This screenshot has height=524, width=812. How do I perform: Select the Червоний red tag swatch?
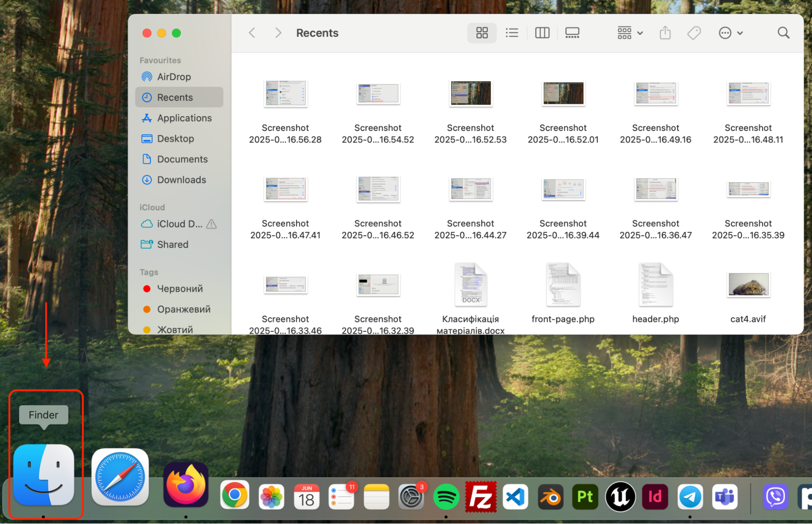147,289
